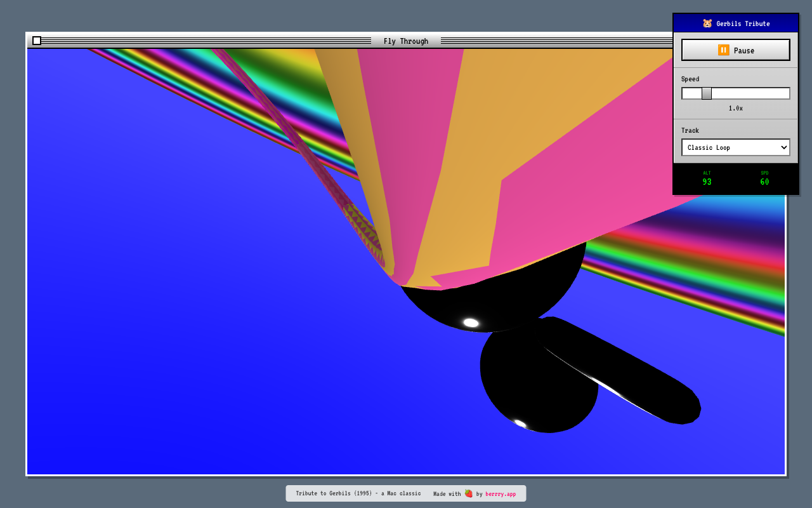Click the Speed slider thumb
The image size is (812, 508).
707,93
